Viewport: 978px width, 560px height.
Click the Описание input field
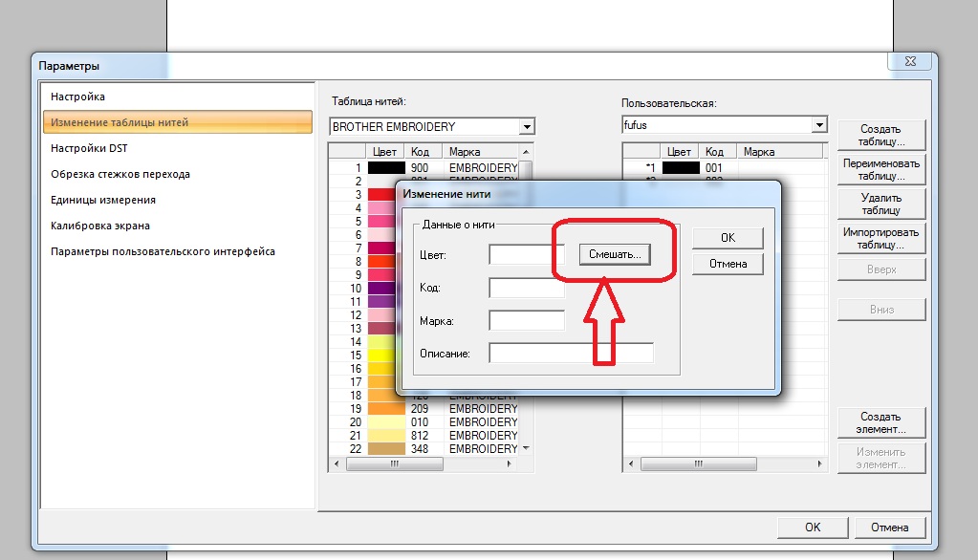pos(571,353)
